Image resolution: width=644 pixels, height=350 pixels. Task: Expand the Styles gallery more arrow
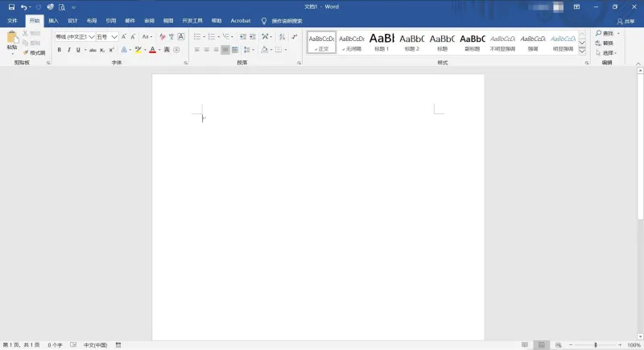[x=582, y=51]
